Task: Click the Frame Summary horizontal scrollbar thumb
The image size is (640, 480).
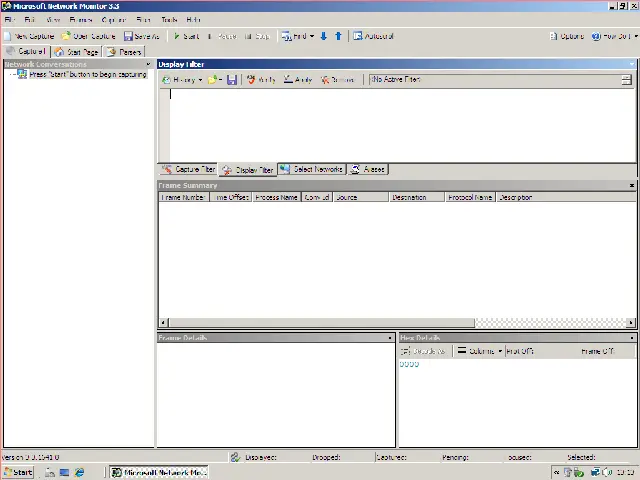Action: (x=322, y=323)
